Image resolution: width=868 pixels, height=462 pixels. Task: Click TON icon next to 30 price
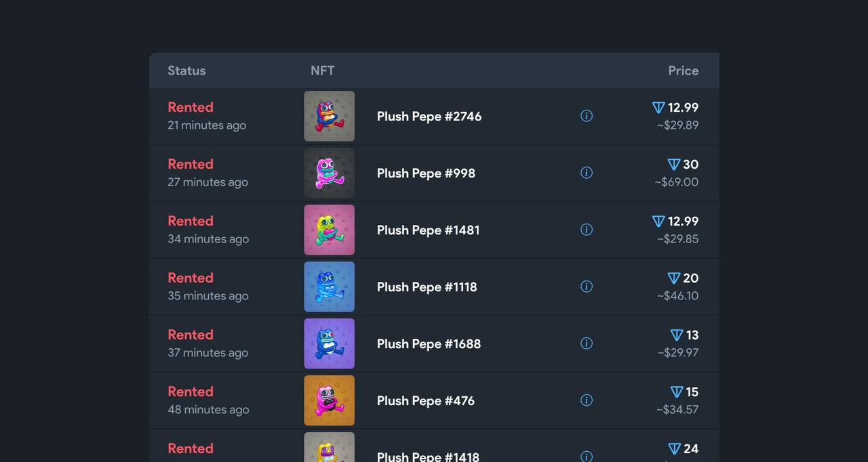[673, 165]
